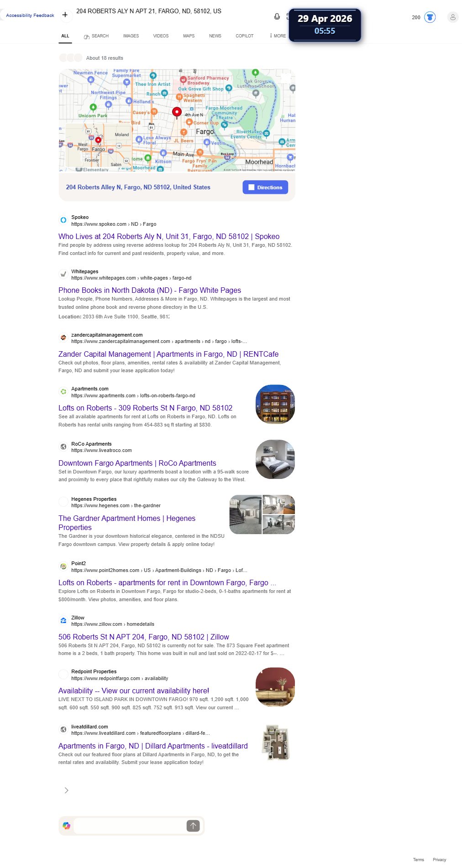Open the user profile avatar icon
Screen dimensions: 462x868
pos(452,17)
